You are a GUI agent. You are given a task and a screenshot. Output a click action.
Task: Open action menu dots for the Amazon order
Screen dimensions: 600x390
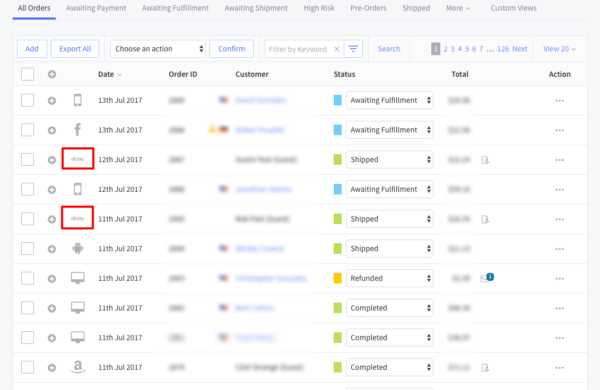(559, 368)
